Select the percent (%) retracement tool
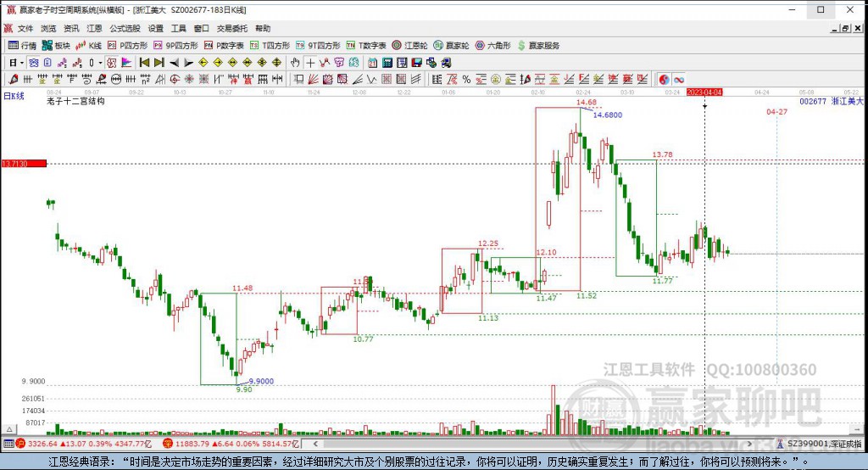This screenshot has width=868, height=470. [467, 79]
